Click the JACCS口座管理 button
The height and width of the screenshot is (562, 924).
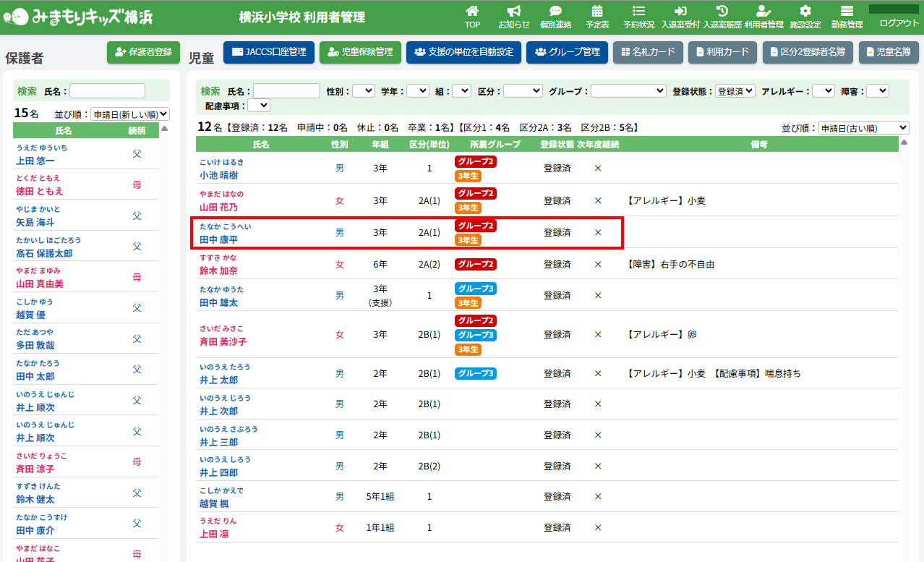click(x=268, y=52)
